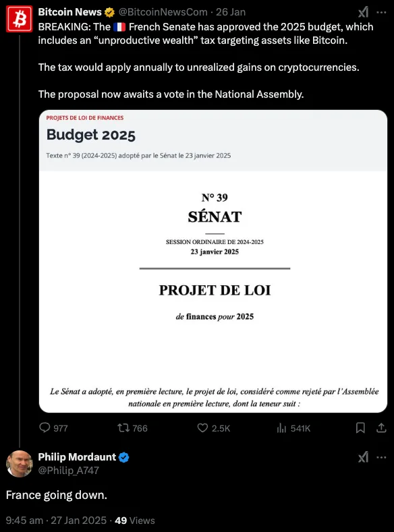Share the Bitcoin News tweet
Screen dimensions: 394x532
381,428
